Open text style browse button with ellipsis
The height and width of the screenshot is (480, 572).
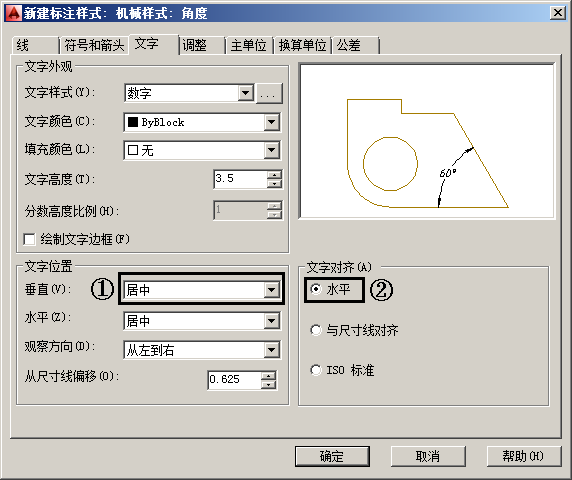click(x=269, y=93)
